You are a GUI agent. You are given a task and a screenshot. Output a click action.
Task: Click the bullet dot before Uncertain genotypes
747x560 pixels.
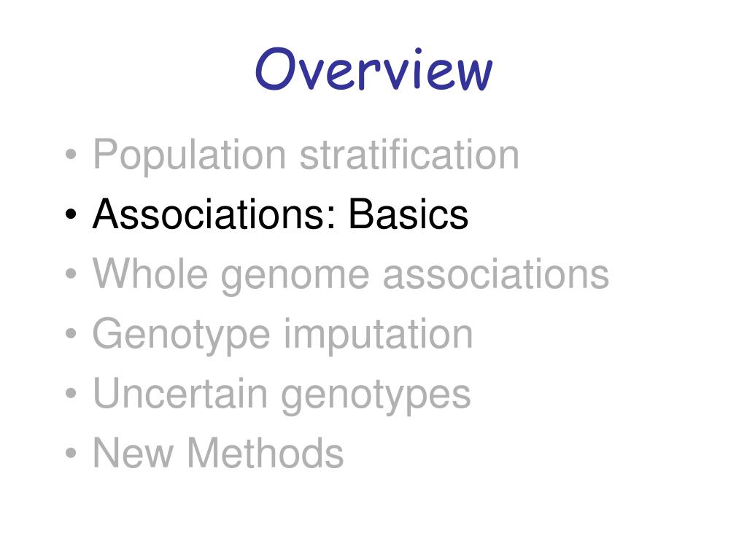coord(71,393)
